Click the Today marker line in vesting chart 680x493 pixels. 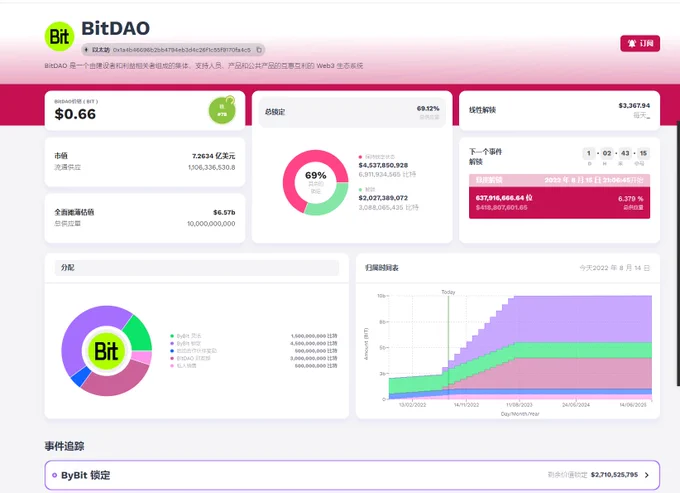448,347
